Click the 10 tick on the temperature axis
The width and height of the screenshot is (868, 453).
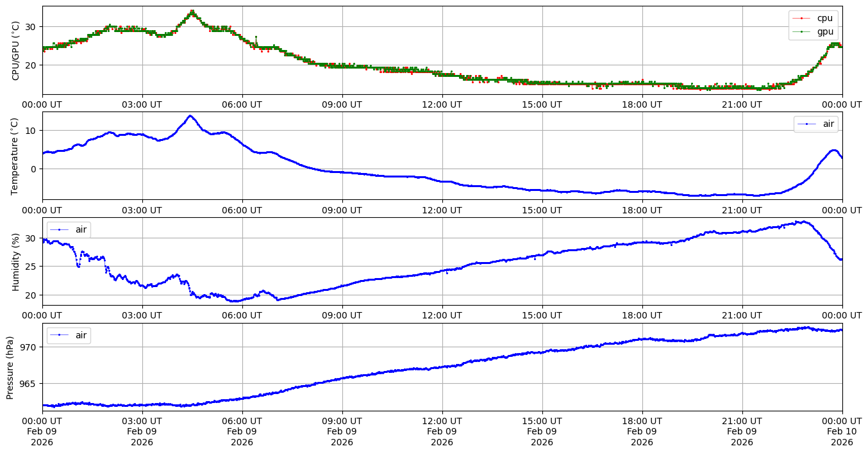[31, 131]
